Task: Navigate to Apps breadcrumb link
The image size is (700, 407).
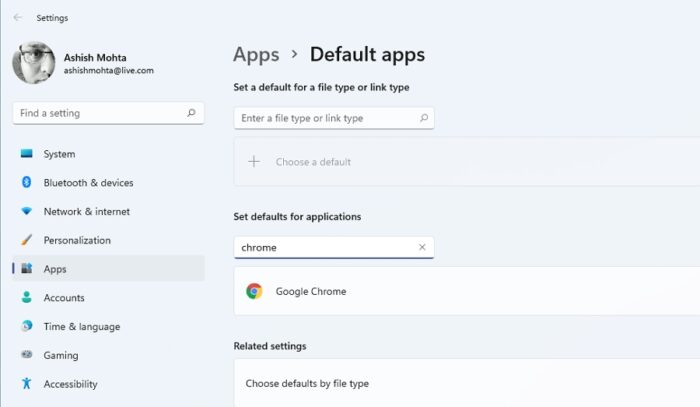Action: [x=256, y=55]
